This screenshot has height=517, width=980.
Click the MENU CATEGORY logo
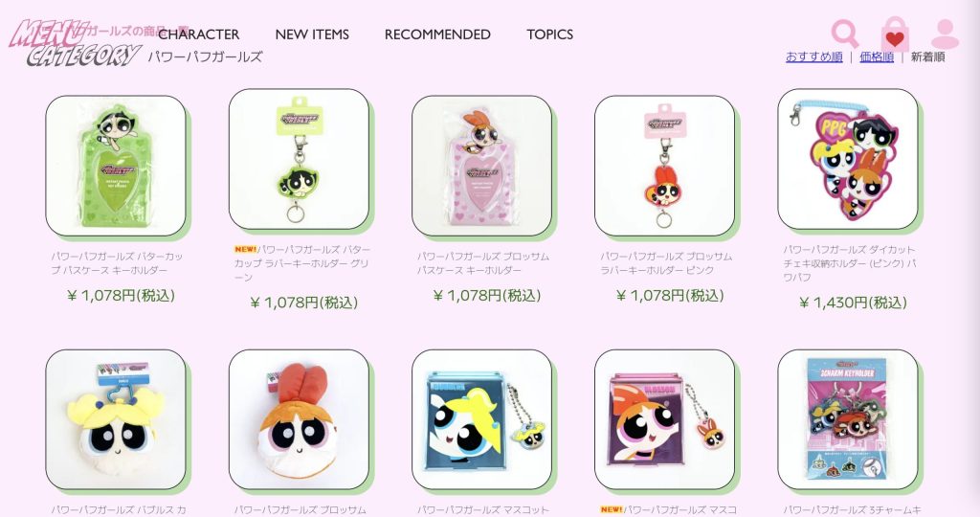[x=74, y=42]
